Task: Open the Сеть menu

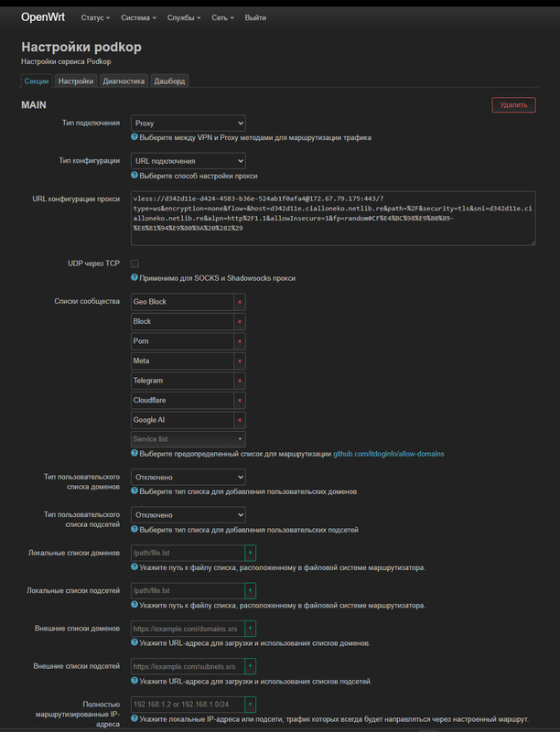Action: 222,17
